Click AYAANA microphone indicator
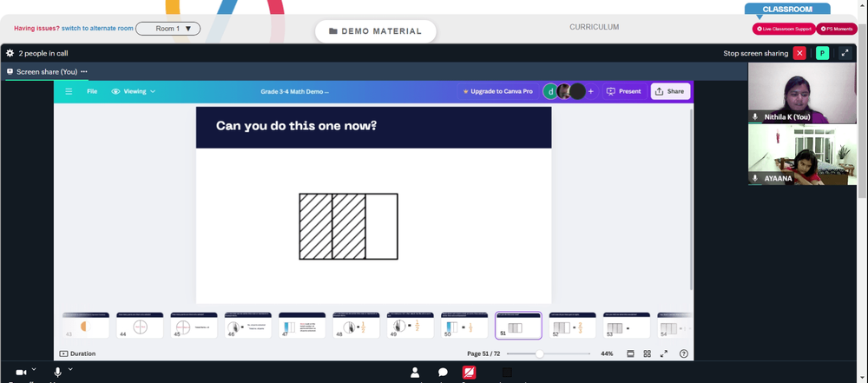Screen dimensions: 868x383 point(754,179)
